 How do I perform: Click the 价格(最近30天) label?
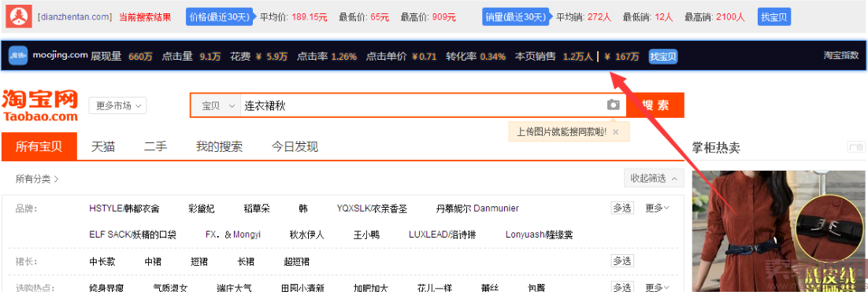220,17
